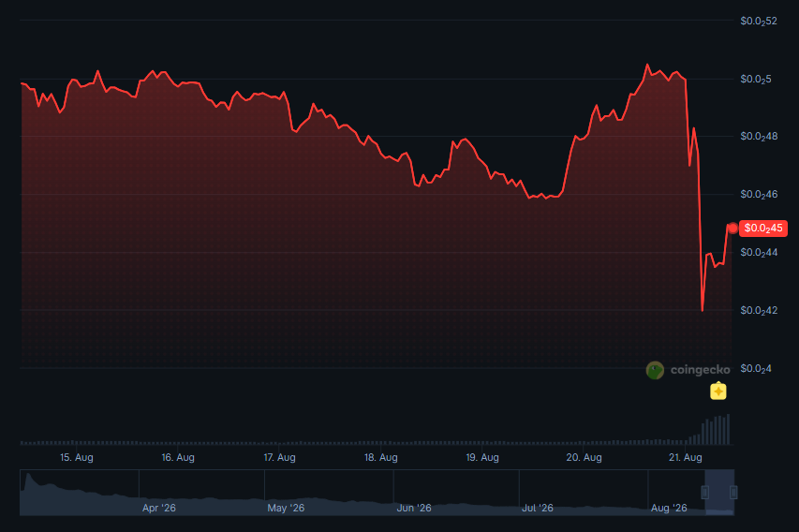Click the '21. Aug' date label
The height and width of the screenshot is (532, 799).
686,458
